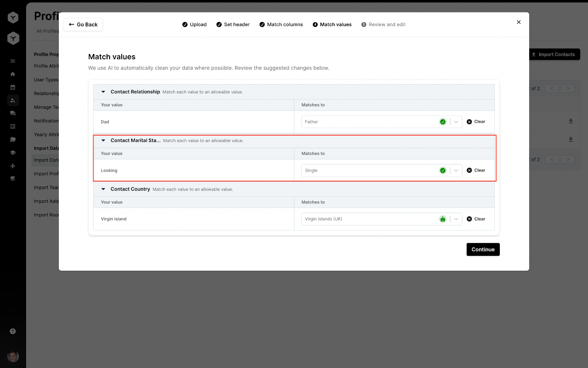Image resolution: width=588 pixels, height=368 pixels.
Task: Click the airplane travel icon in the sidebar
Action: point(12,166)
